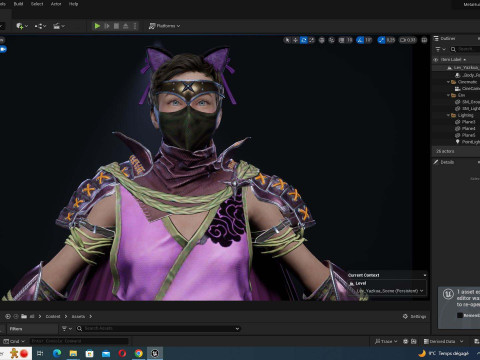Open Content Browser Settings
The width and height of the screenshot is (480, 360).
click(x=414, y=316)
